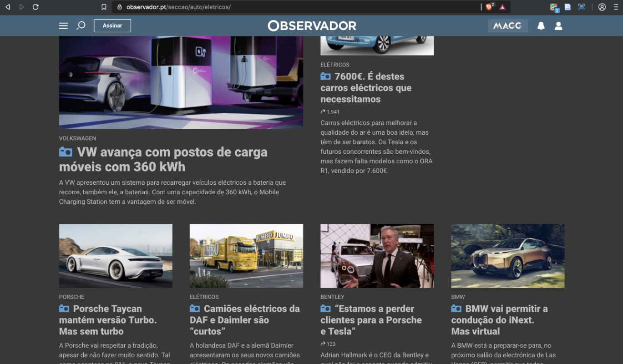The image size is (623, 364).
Task: Open the browser main menu
Action: (616, 7)
